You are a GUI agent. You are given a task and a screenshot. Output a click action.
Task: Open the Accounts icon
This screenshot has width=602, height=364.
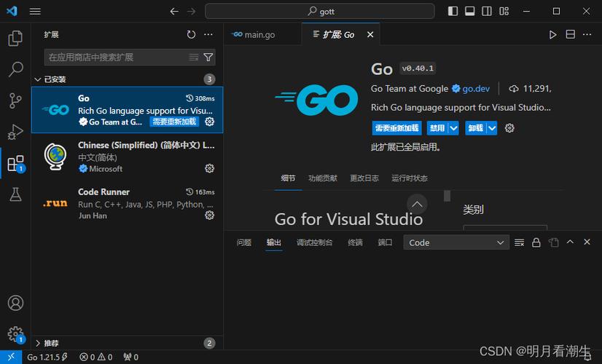click(x=15, y=303)
